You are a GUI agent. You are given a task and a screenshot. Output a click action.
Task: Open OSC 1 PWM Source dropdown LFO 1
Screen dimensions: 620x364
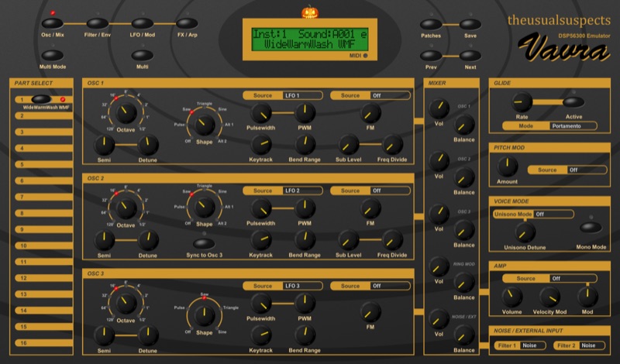[x=283, y=95]
